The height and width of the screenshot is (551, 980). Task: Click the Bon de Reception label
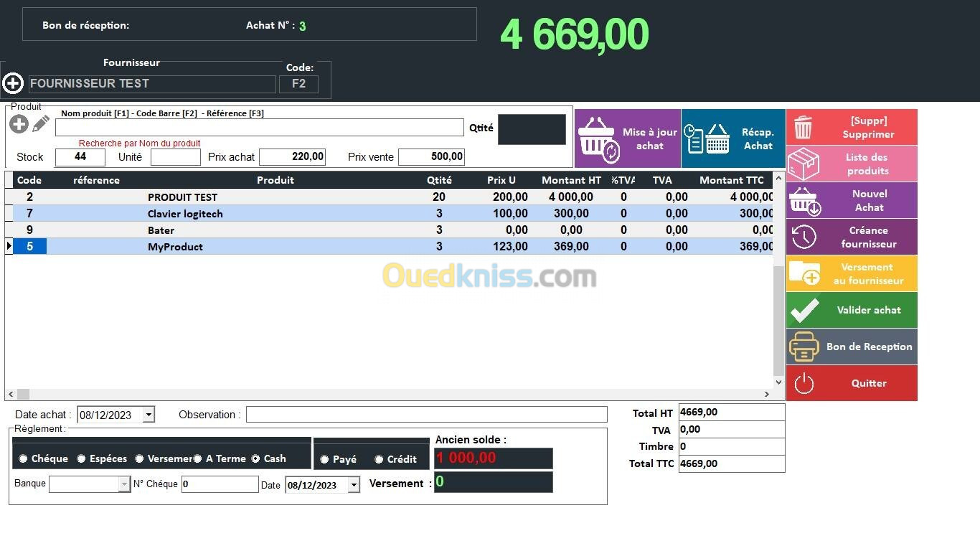869,347
